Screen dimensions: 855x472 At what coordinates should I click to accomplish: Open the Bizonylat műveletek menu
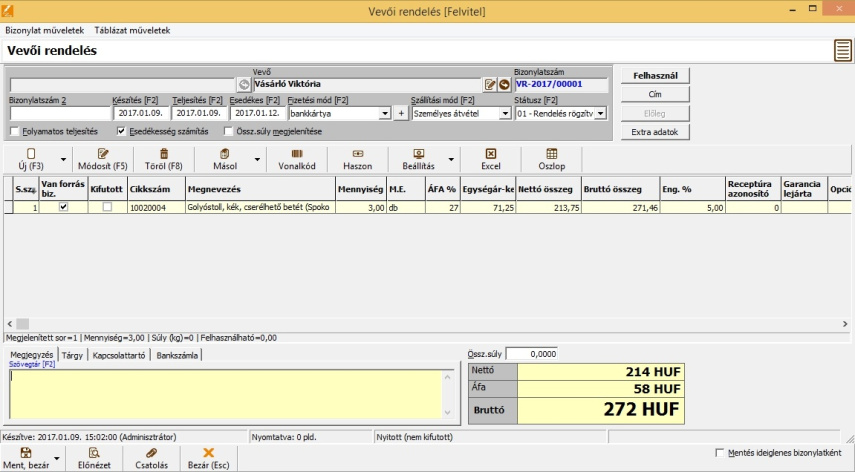click(x=44, y=31)
